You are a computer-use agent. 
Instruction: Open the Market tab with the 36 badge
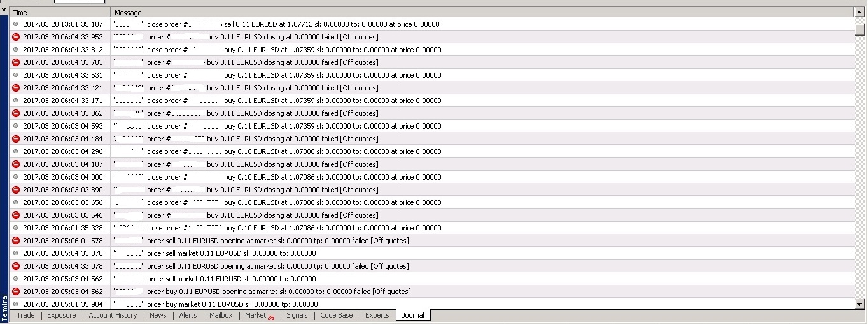point(259,315)
